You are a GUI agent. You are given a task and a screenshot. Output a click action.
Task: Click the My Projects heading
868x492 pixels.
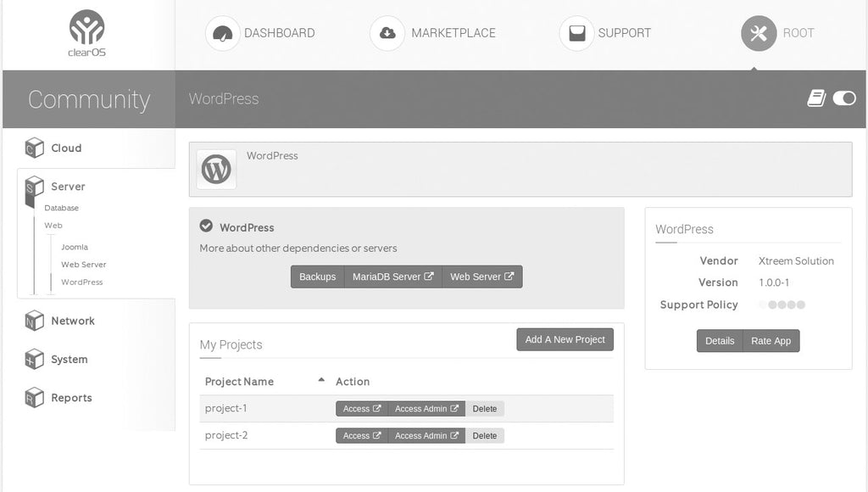[x=231, y=344]
